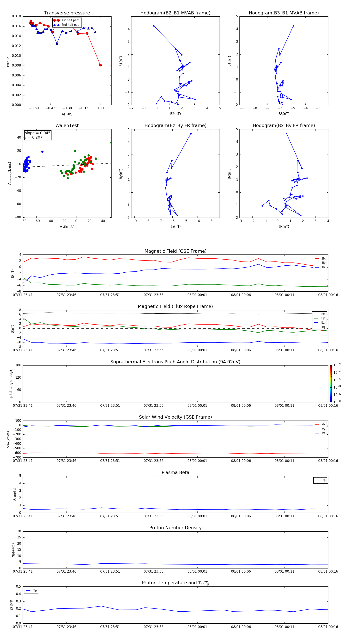This screenshot has width=351, height=644.
Task: Click the isolated blue dot near -50 in WalenTest
Action: tap(42, 152)
